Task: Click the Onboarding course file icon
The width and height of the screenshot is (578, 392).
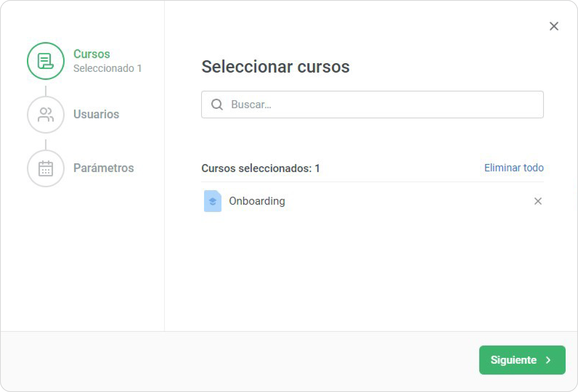Action: [213, 201]
